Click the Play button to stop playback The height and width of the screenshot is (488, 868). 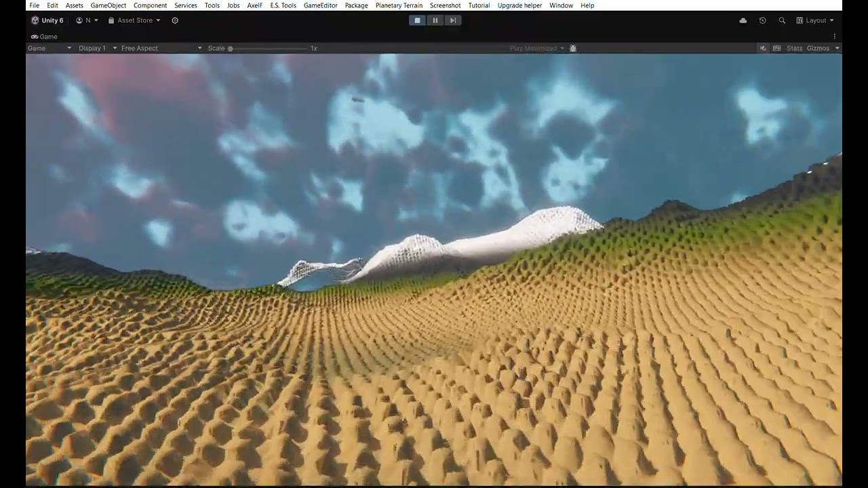point(417,20)
